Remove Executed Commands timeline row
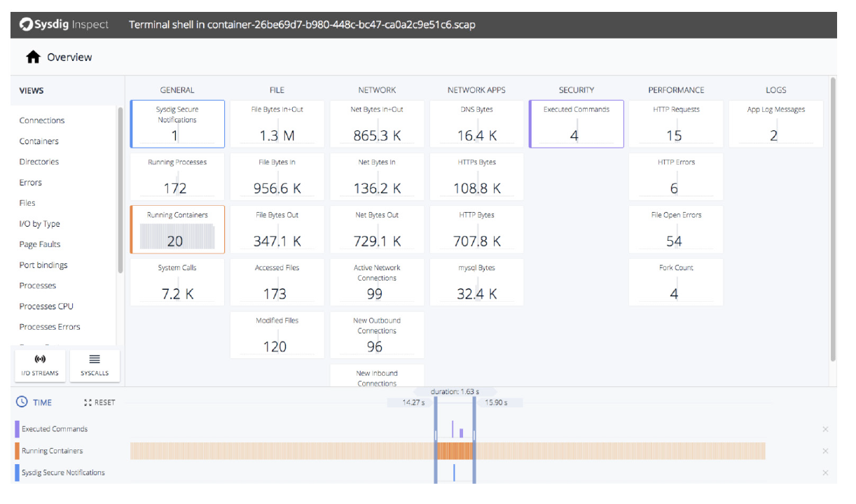856x504 pixels. coord(824,429)
